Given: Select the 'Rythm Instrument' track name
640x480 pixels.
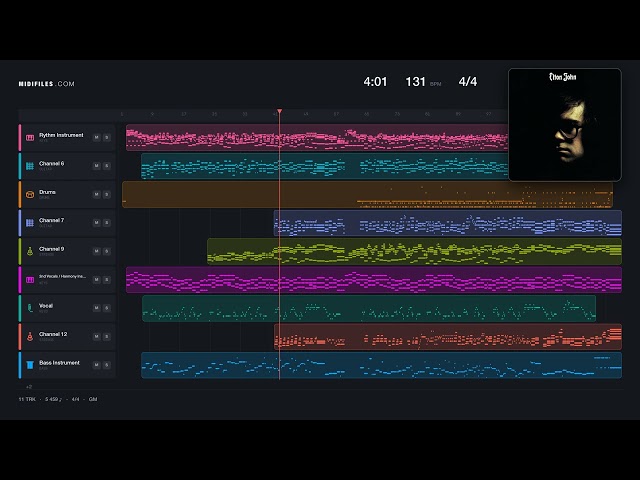Looking at the screenshot, I should click(61, 135).
